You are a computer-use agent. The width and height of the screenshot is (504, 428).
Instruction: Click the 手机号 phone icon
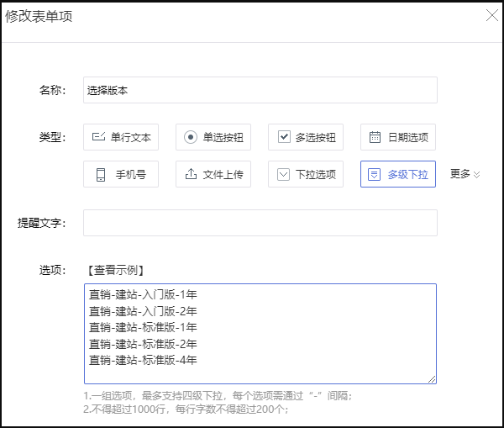tap(101, 174)
